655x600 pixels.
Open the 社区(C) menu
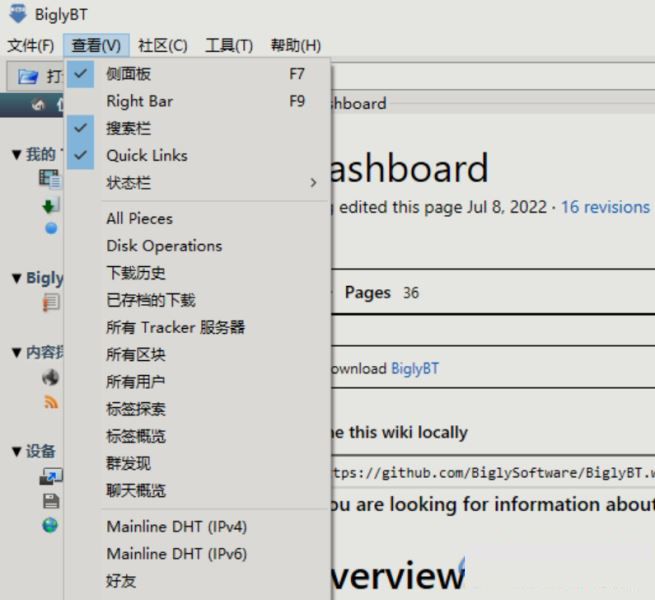(x=162, y=45)
